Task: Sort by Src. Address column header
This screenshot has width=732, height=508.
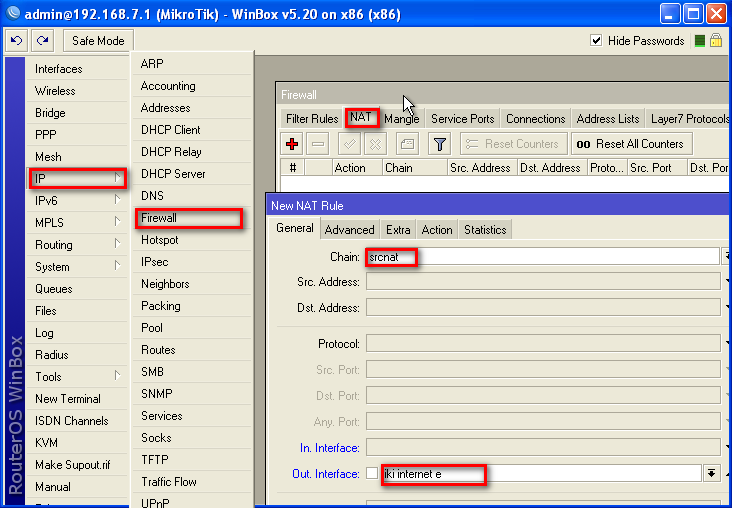Action: (x=482, y=168)
